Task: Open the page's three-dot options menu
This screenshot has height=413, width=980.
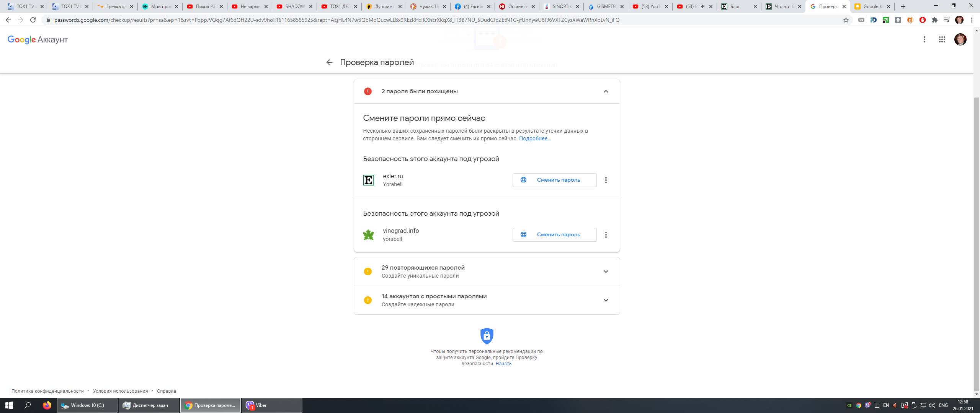Action: [x=924, y=39]
